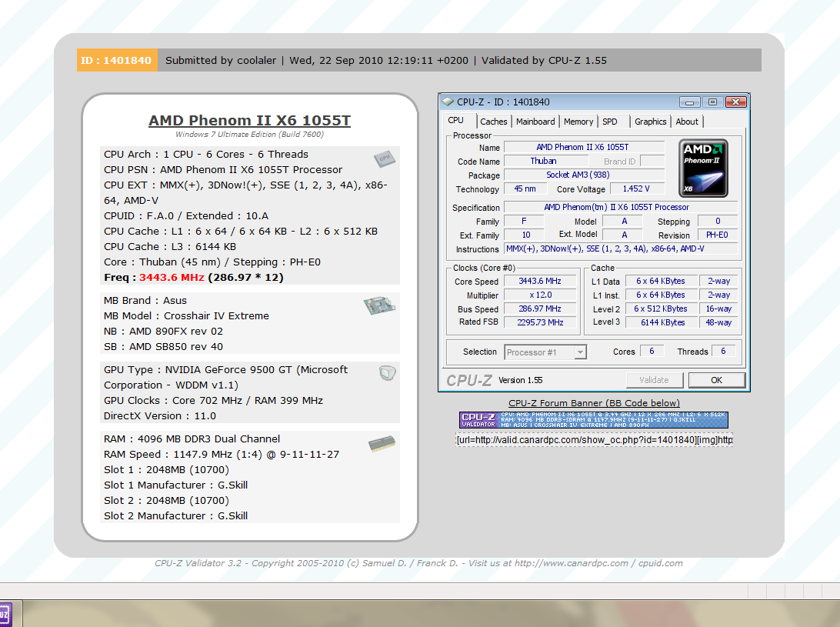Click the AMD Phenom II X6 logo
The width and height of the screenshot is (840, 627).
pyautogui.click(x=703, y=168)
